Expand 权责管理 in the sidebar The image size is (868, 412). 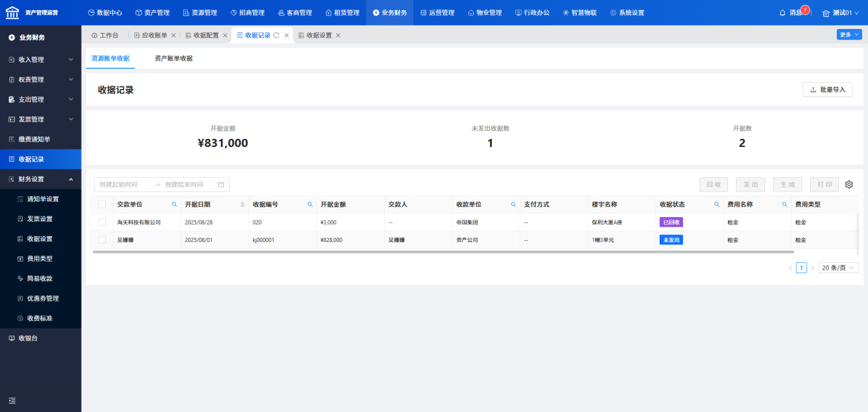coord(41,79)
